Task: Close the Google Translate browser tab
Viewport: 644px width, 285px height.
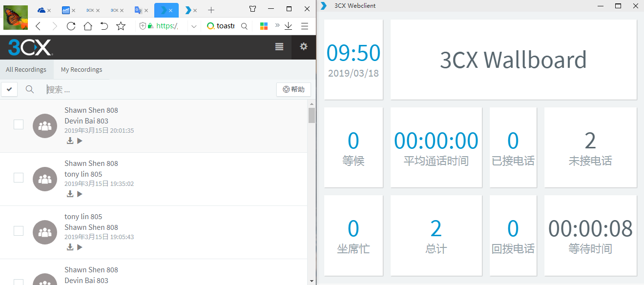Action: tap(146, 10)
